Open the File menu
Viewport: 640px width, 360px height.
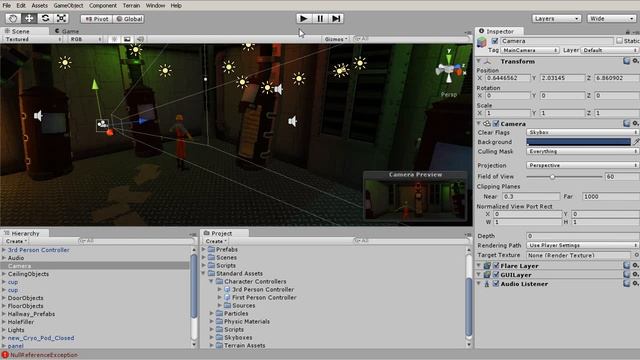point(6,5)
